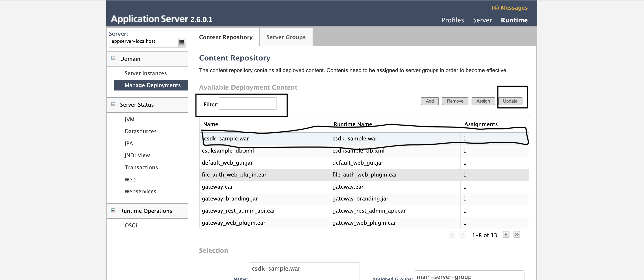Click the Add deployment button
Viewport: 644px width, 280px height.
[x=429, y=101]
